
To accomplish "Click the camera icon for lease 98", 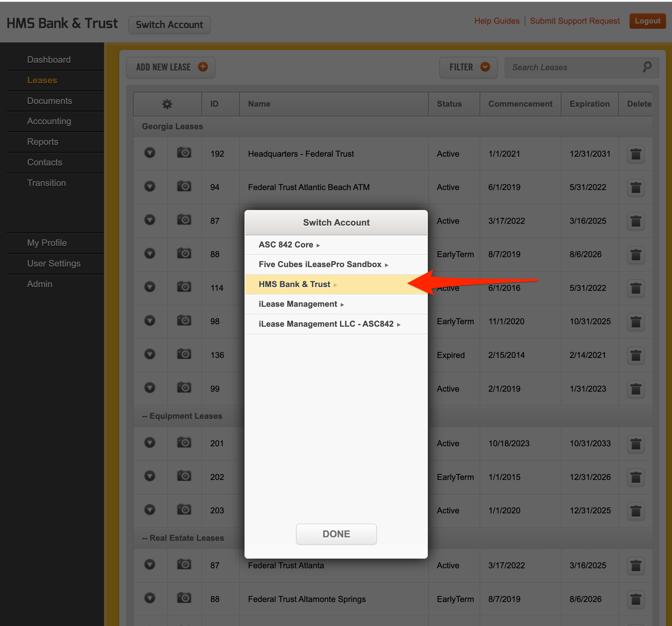I will (184, 320).
